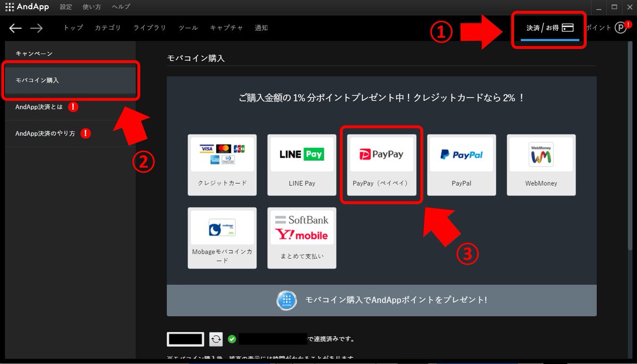Switch to the トップ tab

(73, 28)
